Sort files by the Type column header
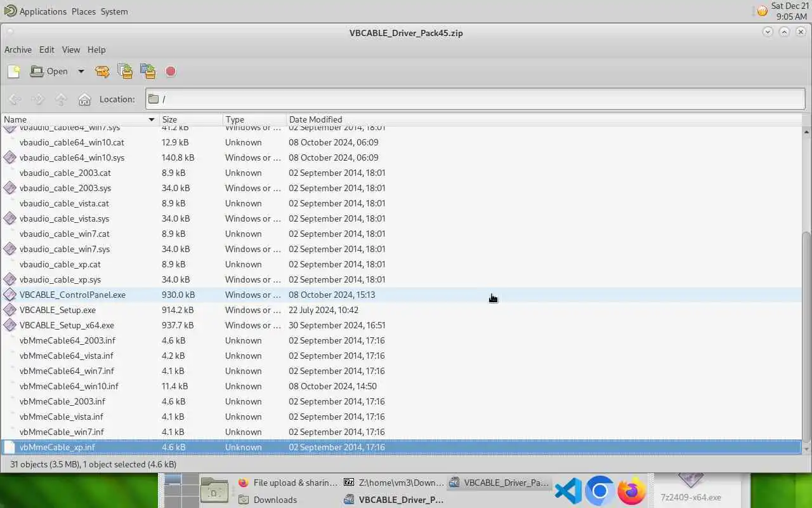 point(254,119)
